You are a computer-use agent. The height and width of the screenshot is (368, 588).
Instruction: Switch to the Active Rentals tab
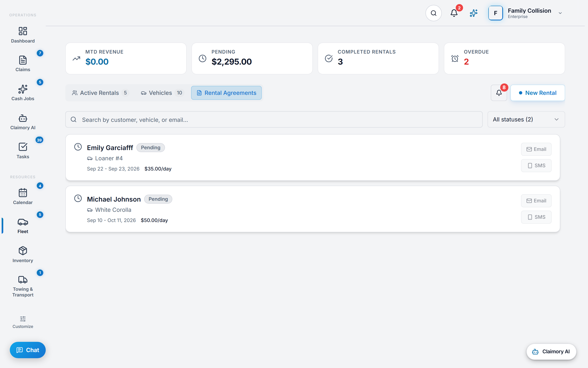[100, 93]
